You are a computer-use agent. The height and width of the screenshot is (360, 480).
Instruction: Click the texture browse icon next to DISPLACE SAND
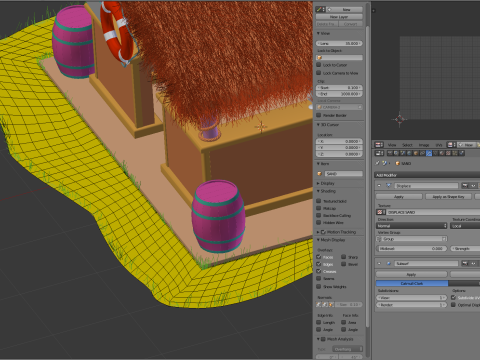coord(381,212)
